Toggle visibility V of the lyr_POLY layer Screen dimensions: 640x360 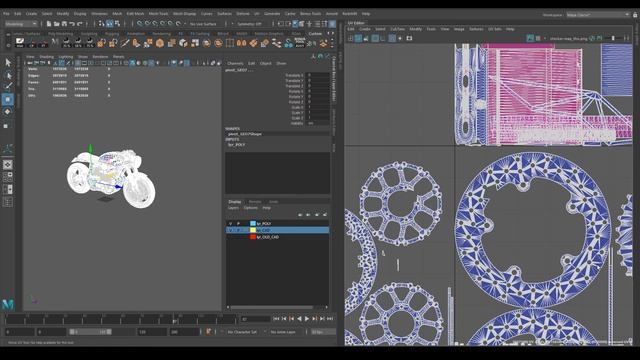click(x=231, y=224)
